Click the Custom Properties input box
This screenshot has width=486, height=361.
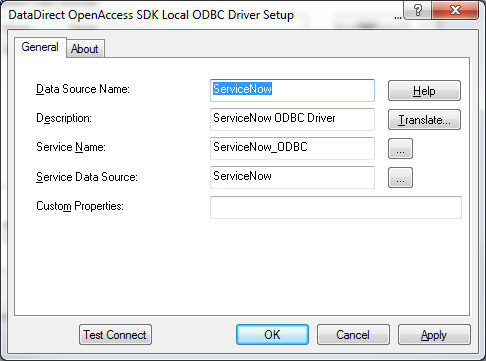(336, 207)
